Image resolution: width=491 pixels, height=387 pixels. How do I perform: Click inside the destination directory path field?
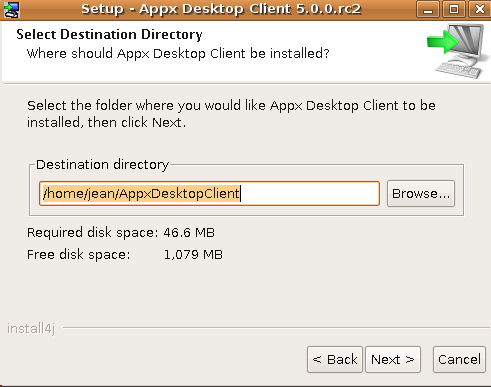point(209,193)
